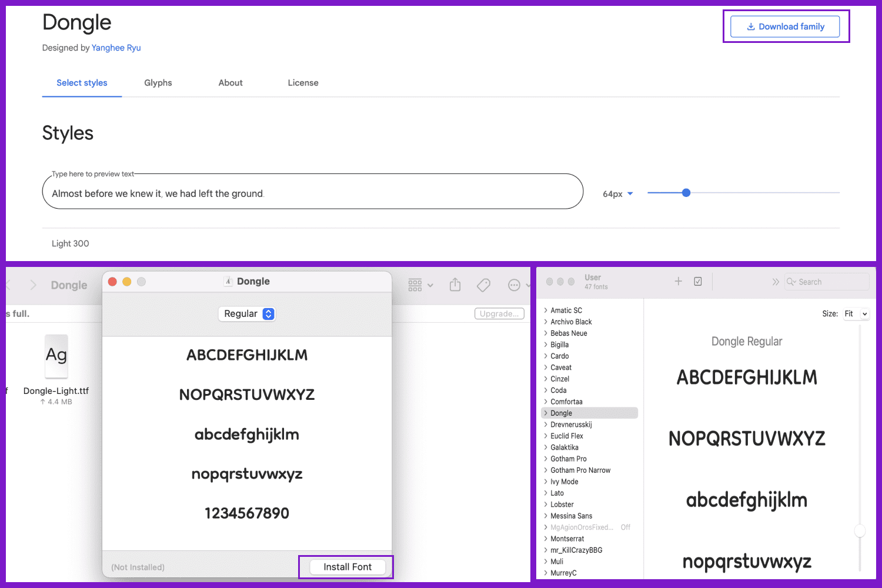The image size is (882, 588).
Task: Open the Glyphs tab
Action: click(158, 83)
